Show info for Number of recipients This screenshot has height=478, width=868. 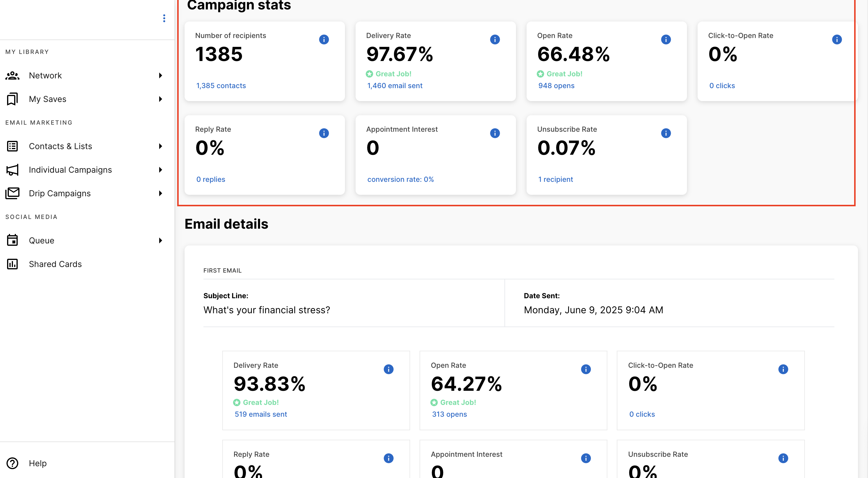coord(324,39)
